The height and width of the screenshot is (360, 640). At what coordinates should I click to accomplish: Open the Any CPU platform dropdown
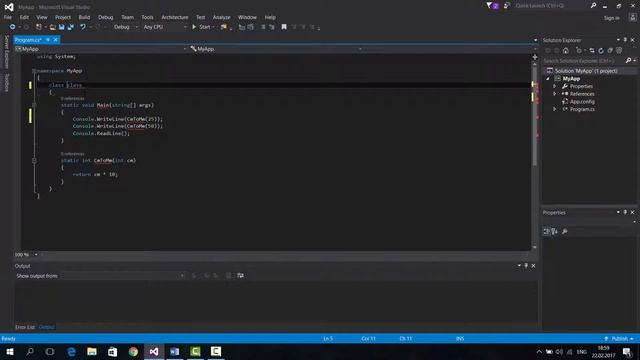(x=165, y=27)
